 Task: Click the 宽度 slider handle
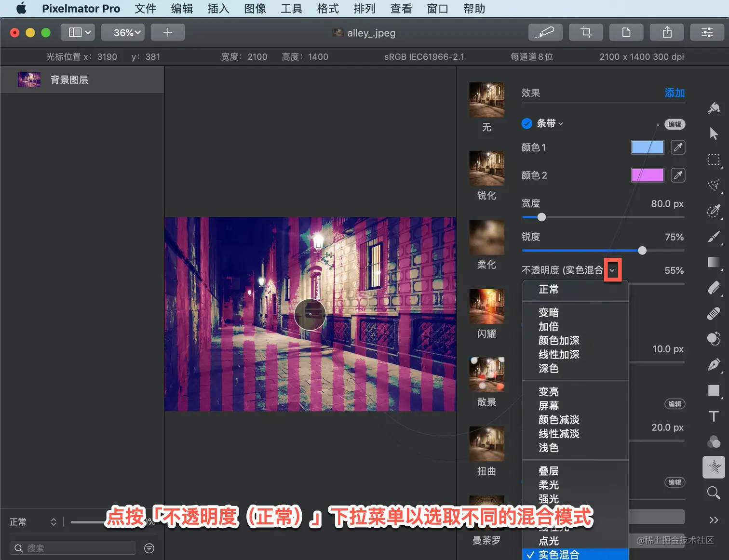pos(541,217)
